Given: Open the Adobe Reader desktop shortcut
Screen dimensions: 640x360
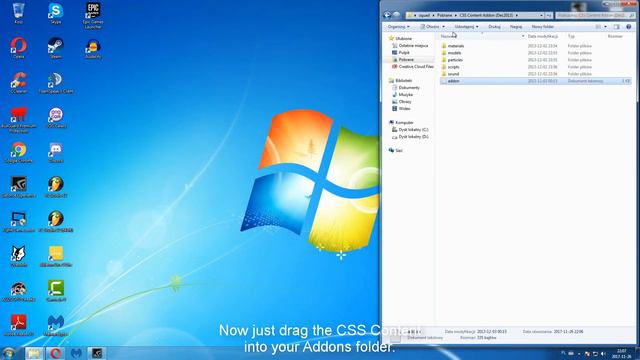Looking at the screenshot, I should pos(18,325).
